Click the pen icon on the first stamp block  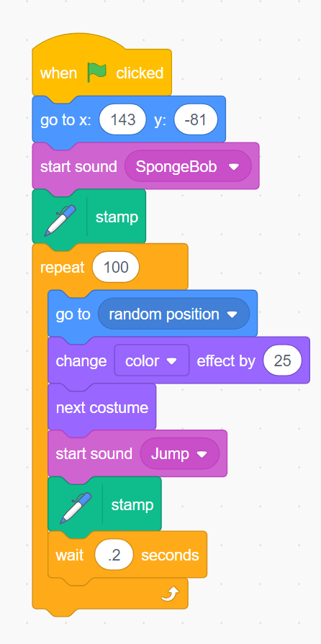pyautogui.click(x=60, y=219)
